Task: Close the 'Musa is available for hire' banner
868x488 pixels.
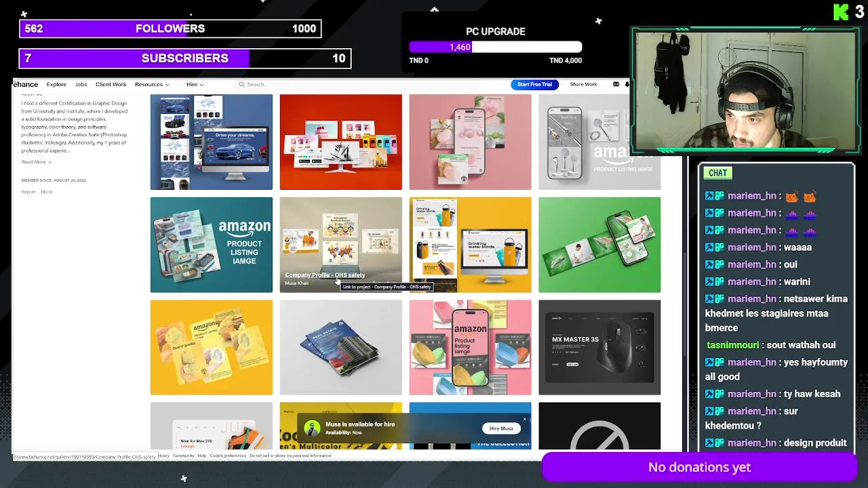Action: click(524, 419)
